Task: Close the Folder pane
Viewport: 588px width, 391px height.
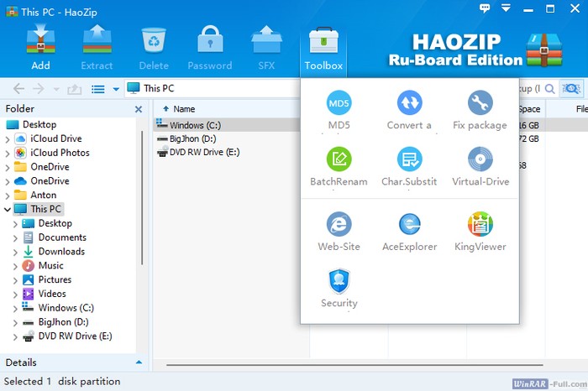Action: (139, 109)
